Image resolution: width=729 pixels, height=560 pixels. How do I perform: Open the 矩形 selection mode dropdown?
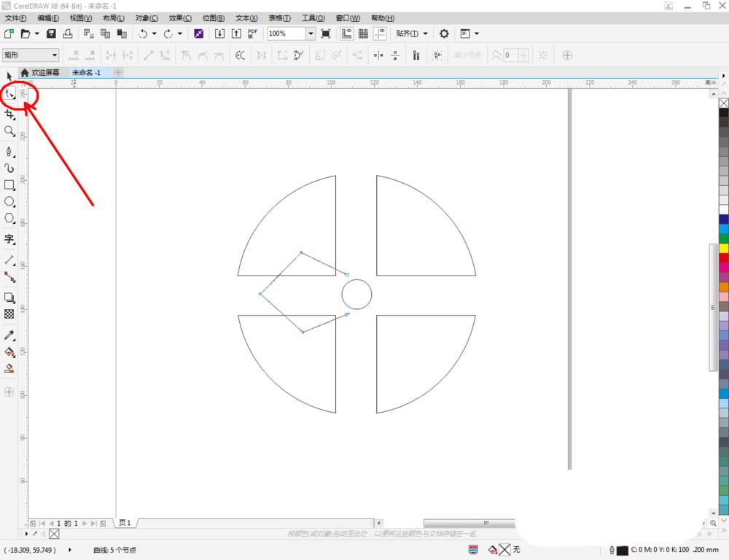point(31,55)
